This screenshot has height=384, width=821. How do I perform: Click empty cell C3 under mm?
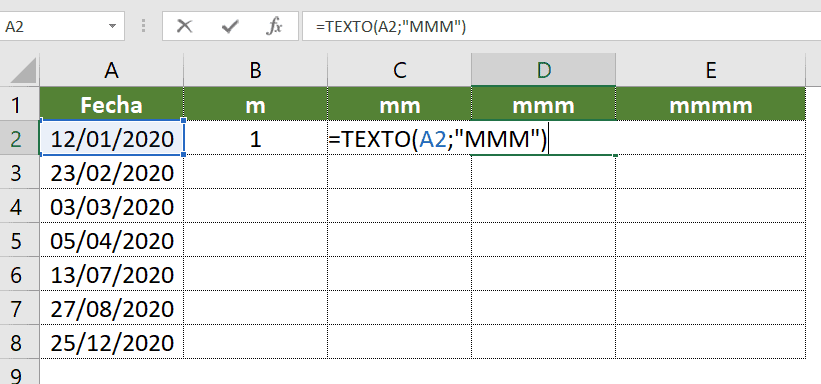[x=400, y=172]
